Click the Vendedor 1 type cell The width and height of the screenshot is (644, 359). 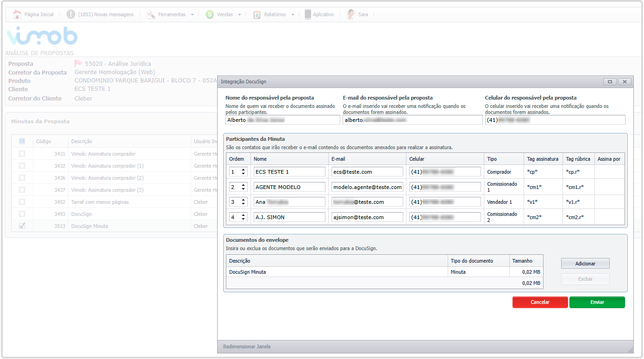point(503,202)
